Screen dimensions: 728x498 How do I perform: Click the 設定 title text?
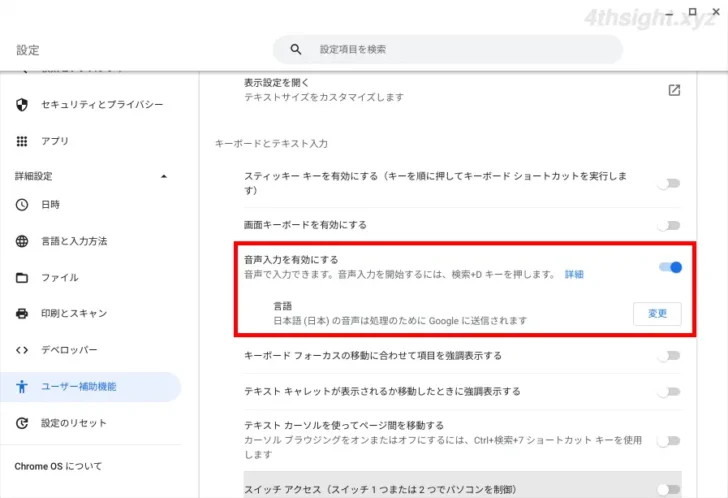coord(28,50)
